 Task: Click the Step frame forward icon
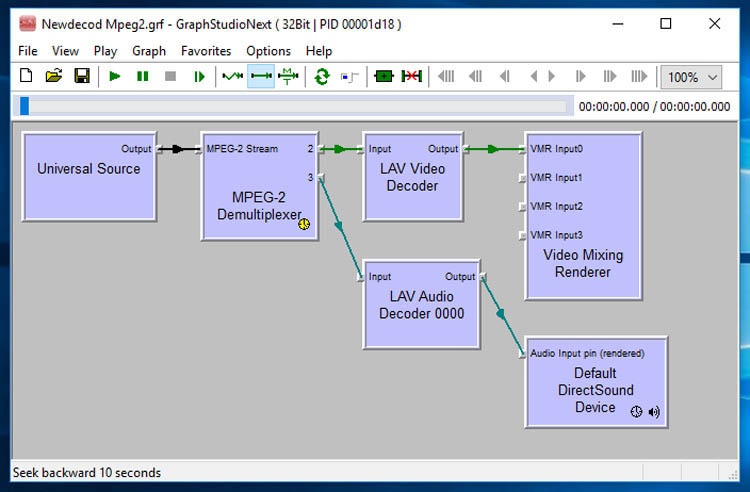tap(199, 76)
